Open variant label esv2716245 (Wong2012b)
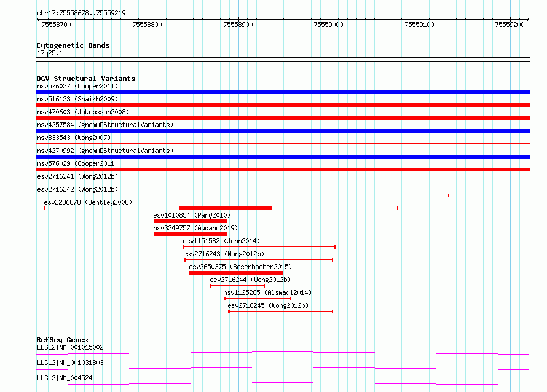This screenshot has width=547, height=392. [268, 305]
